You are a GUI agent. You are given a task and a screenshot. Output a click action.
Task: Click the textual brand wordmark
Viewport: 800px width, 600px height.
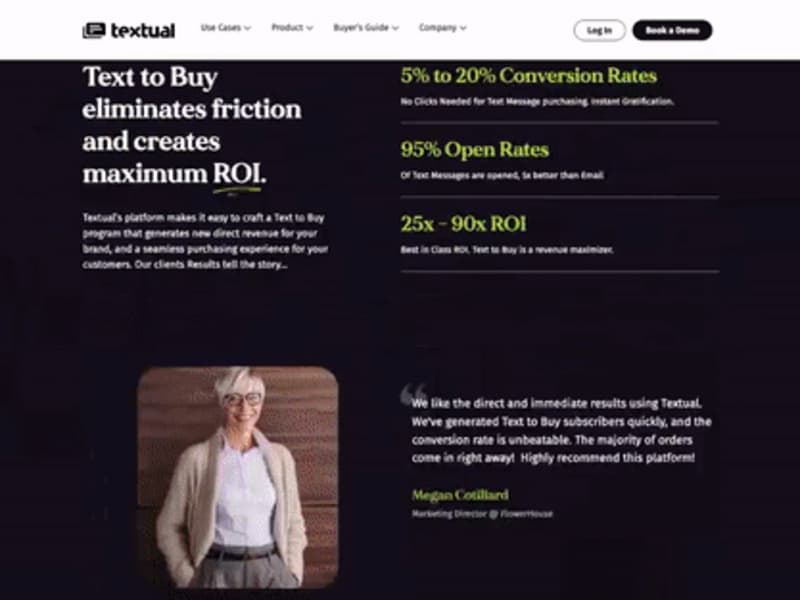(143, 31)
